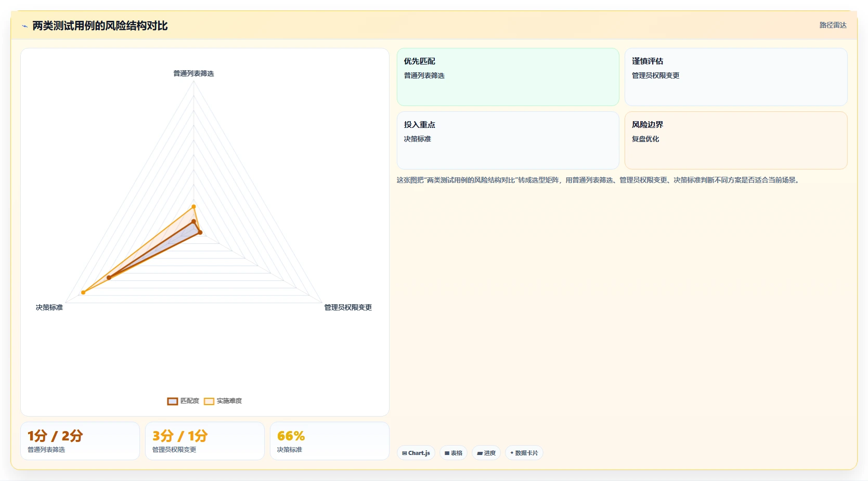Select the 投入重点 card
The image size is (868, 481).
coord(508,140)
